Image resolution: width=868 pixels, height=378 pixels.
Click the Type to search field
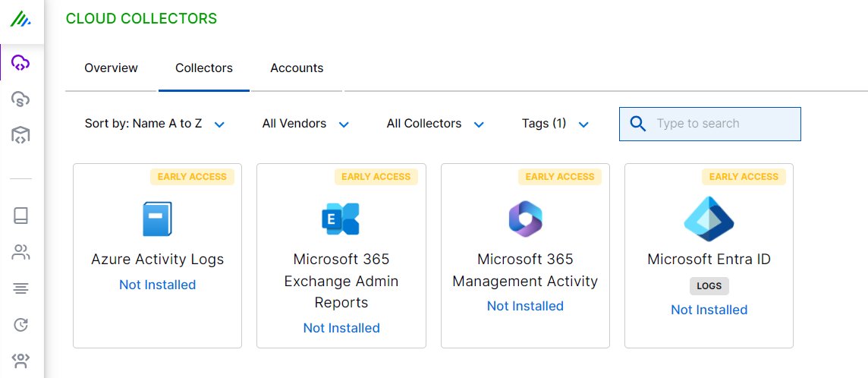[x=722, y=124]
